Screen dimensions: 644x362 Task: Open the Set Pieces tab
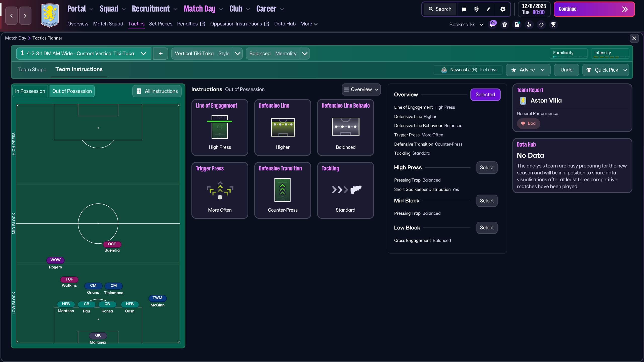click(161, 24)
